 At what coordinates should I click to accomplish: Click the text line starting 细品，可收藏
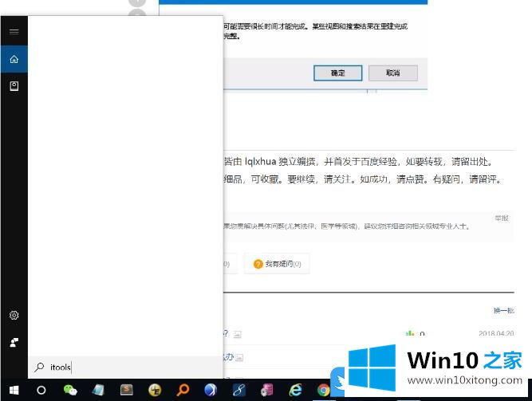coord(362,179)
